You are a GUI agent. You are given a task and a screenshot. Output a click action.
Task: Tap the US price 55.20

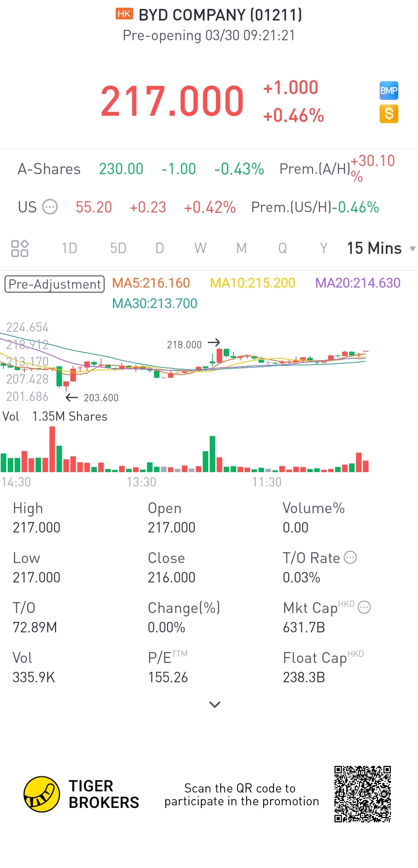coord(94,207)
